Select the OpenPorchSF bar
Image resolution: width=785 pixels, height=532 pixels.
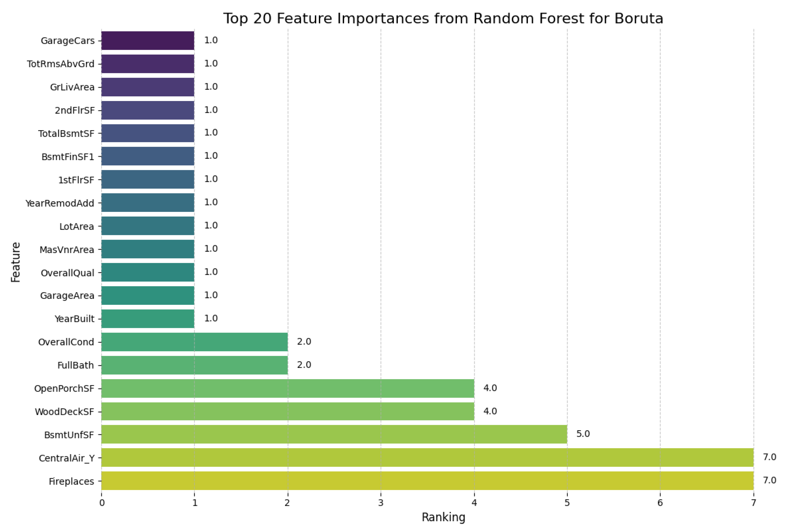point(287,388)
